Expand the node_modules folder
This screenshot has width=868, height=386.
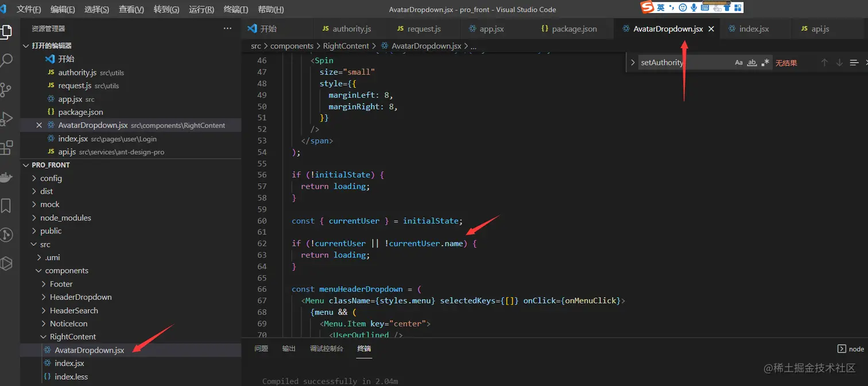[131, 218]
